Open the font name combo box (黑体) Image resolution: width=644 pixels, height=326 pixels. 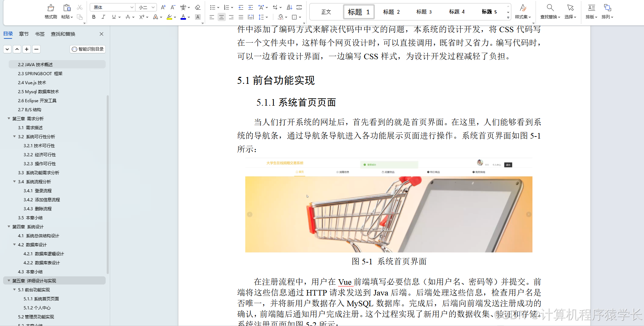tap(113, 7)
